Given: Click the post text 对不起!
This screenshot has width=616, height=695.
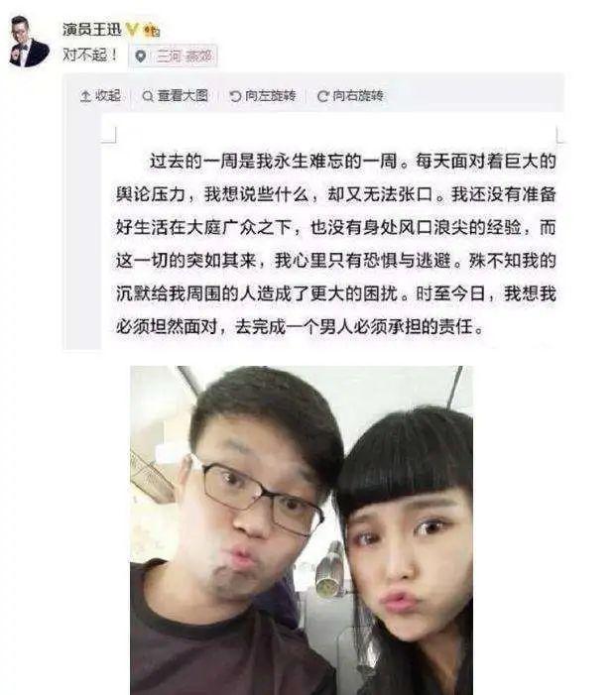Looking at the screenshot, I should tap(90, 55).
